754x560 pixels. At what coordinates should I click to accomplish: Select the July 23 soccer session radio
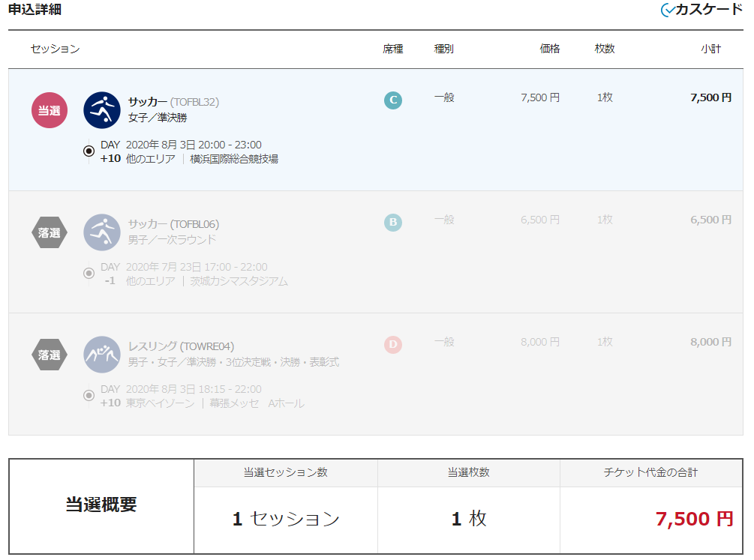[x=89, y=274]
